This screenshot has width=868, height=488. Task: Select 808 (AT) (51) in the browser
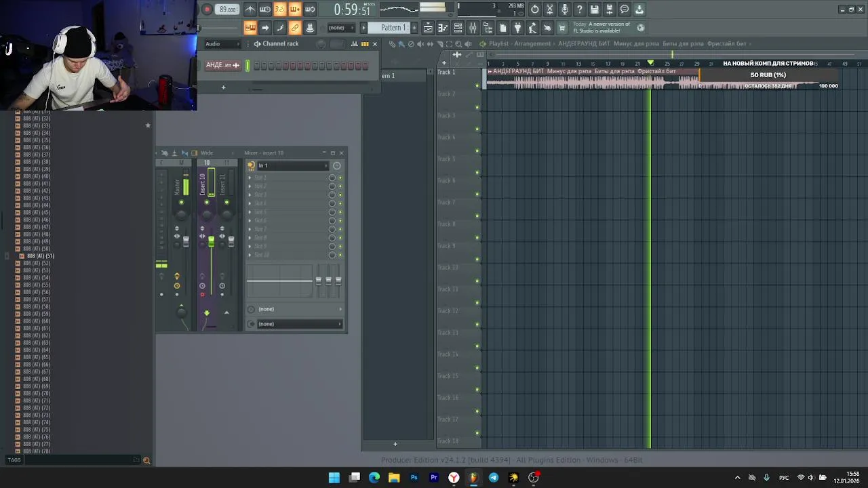tap(41, 256)
